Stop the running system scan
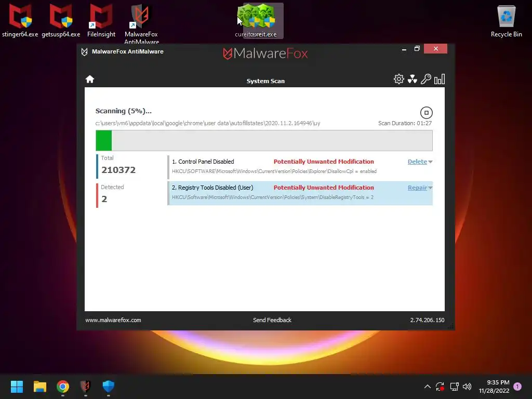Viewport: 532px width, 399px height. 426,113
